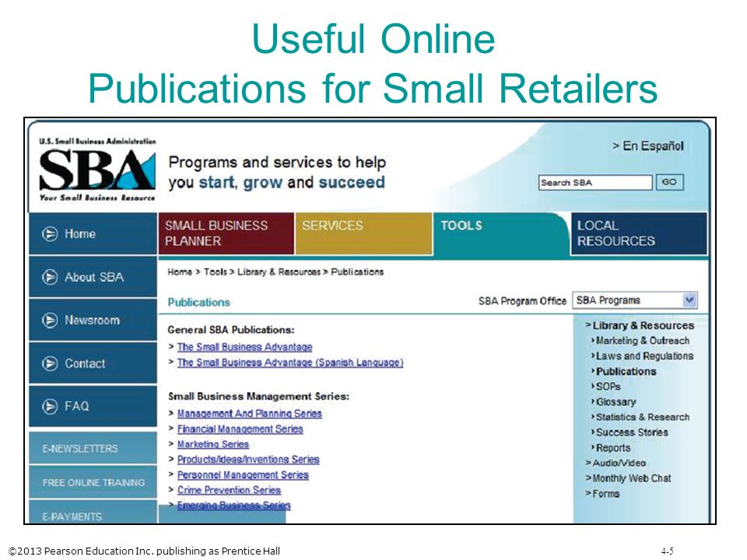Screen dimensions: 747x560
Task: Open The Small Business Advantage Spanish Language link
Action: point(290,362)
